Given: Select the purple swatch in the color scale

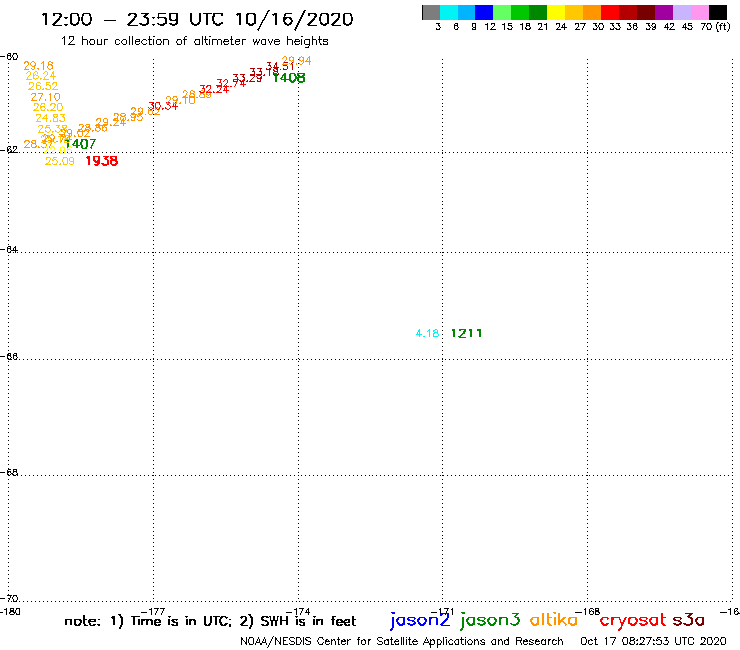Looking at the screenshot, I should [664, 12].
